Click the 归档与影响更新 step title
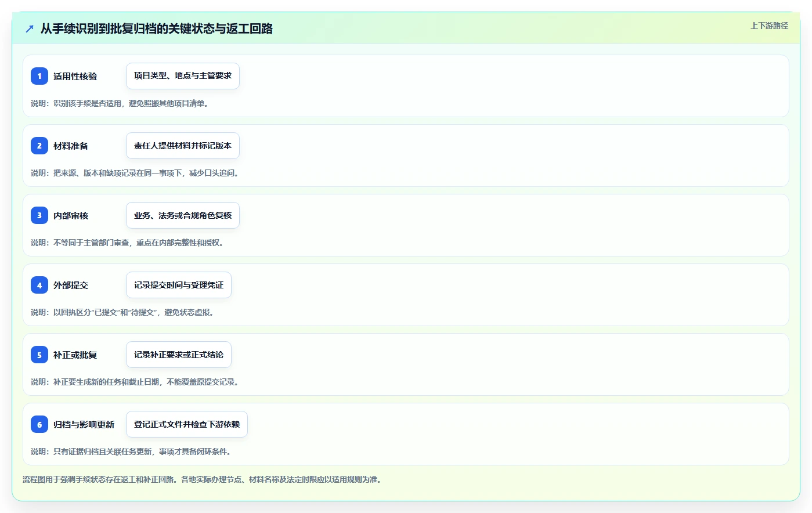 [x=84, y=425]
